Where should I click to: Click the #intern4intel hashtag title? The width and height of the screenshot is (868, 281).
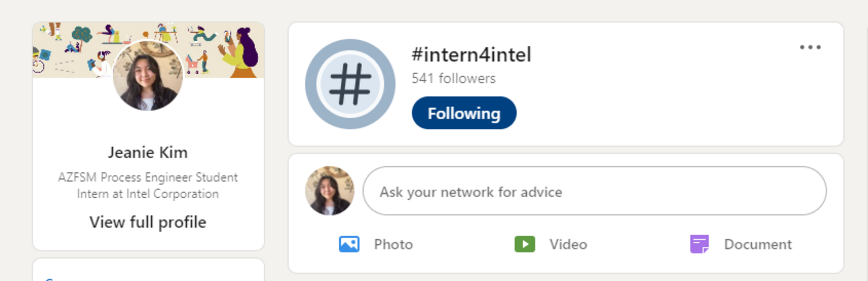point(471,55)
